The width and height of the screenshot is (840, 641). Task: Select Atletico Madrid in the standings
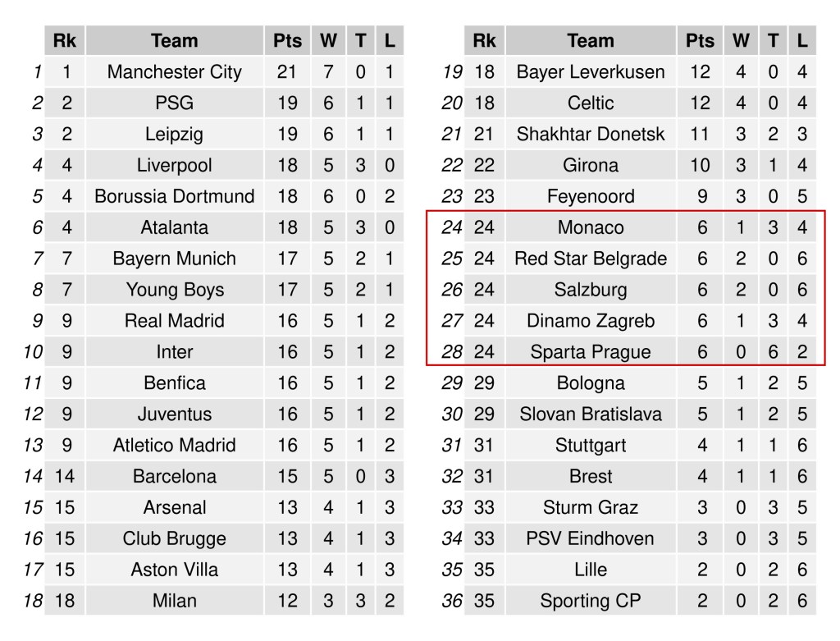click(174, 446)
